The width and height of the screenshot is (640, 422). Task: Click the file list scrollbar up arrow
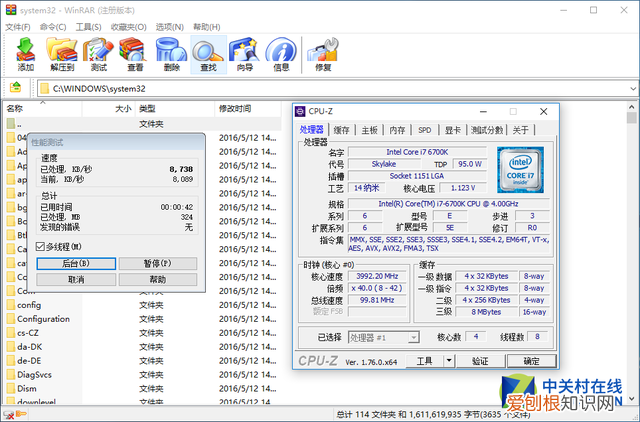631,107
